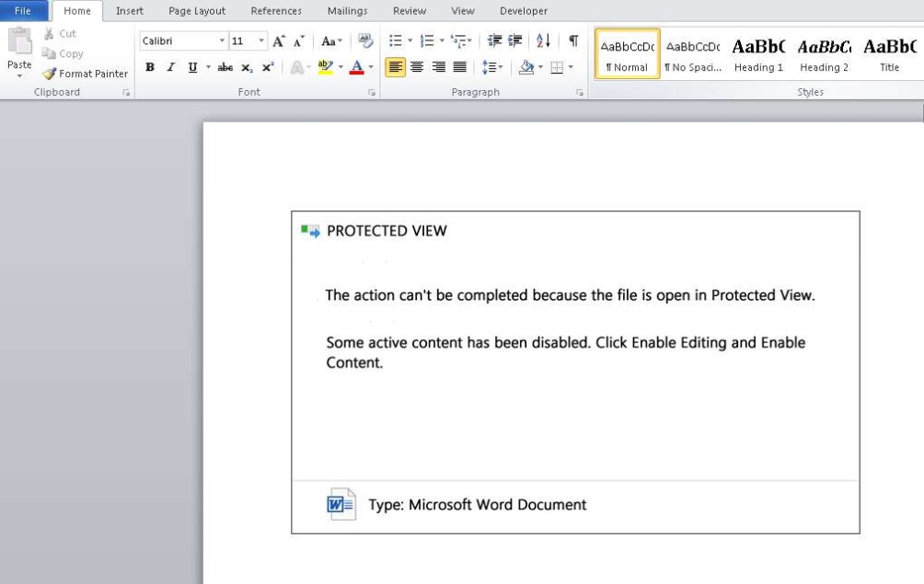The image size is (924, 584).
Task: Show paragraph marks with pilcrow icon
Action: (x=573, y=40)
